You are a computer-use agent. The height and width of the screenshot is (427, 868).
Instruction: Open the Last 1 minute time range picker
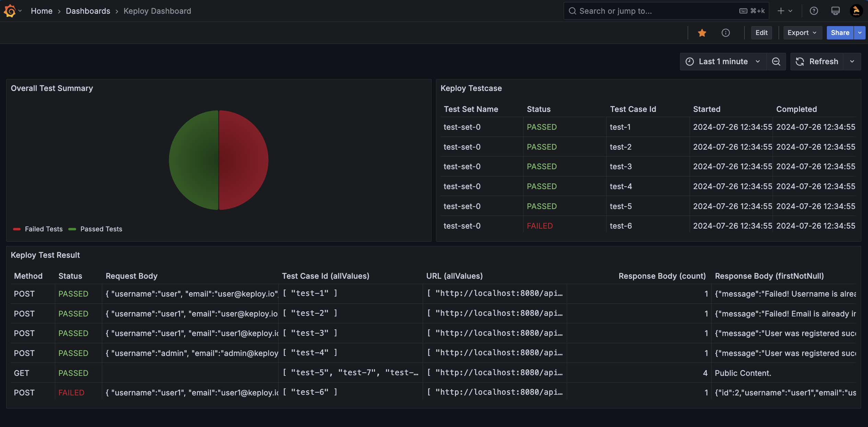click(723, 61)
